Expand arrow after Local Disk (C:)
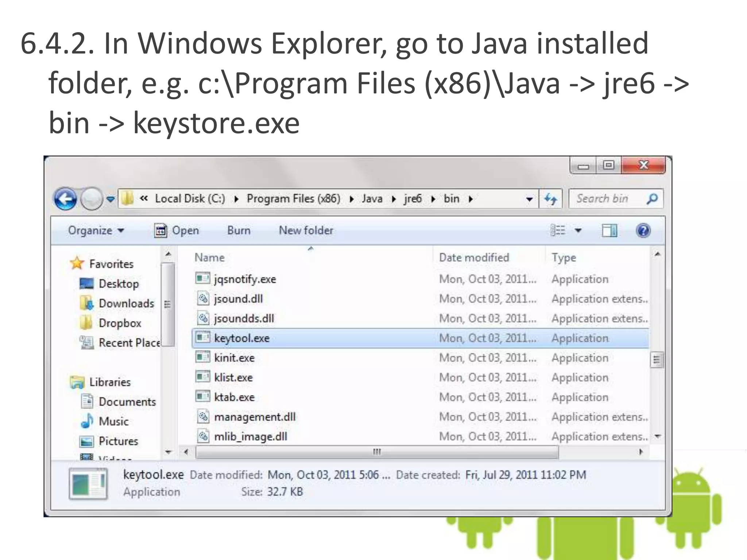The image size is (747, 560). coord(236,199)
